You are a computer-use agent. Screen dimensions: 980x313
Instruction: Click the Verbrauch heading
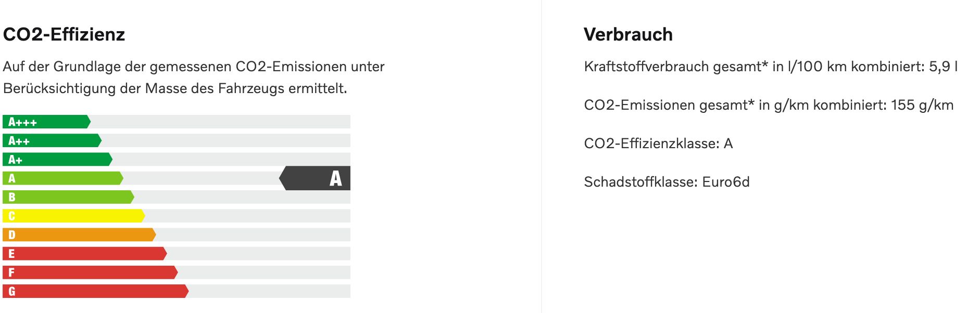click(628, 34)
